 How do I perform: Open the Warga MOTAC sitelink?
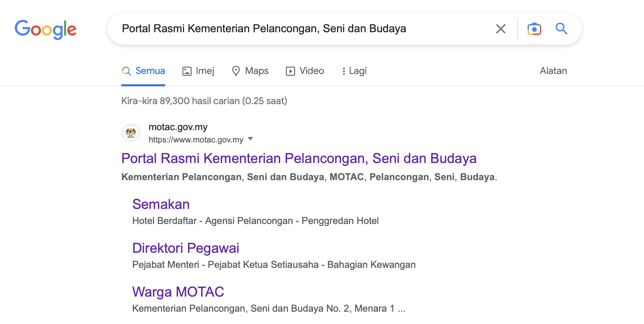coord(178,292)
